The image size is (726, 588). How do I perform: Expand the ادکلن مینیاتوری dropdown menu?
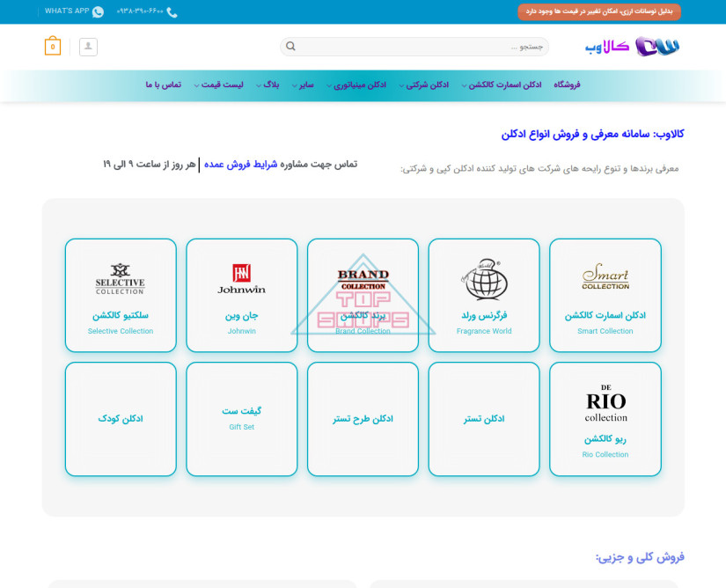[358, 85]
